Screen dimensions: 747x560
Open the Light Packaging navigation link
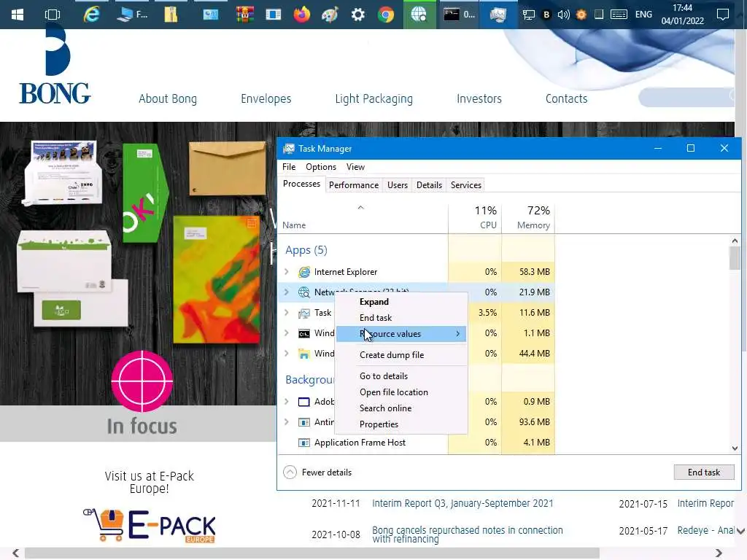tap(374, 99)
